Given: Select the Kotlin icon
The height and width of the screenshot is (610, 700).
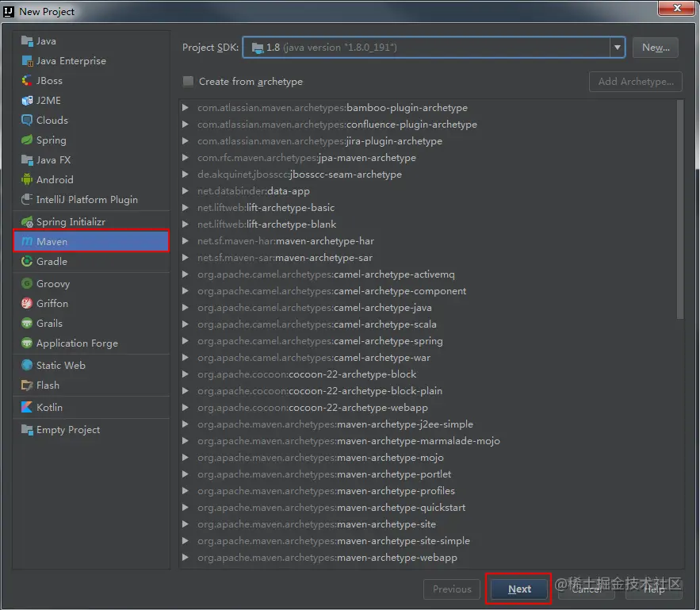Looking at the screenshot, I should click(27, 407).
